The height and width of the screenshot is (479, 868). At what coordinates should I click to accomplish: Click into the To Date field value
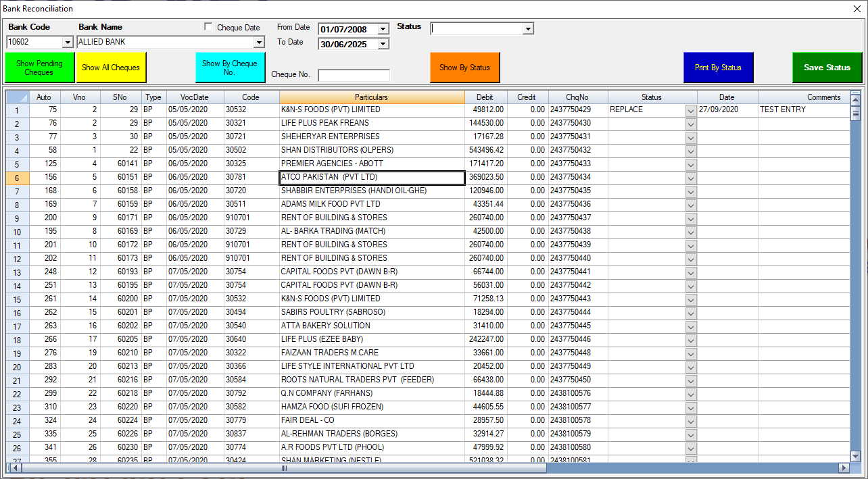(x=347, y=44)
